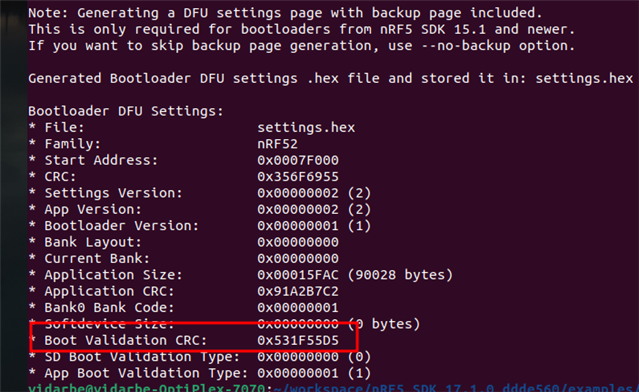
Task: Click the CRC value 0x356F6955
Action: click(x=298, y=176)
